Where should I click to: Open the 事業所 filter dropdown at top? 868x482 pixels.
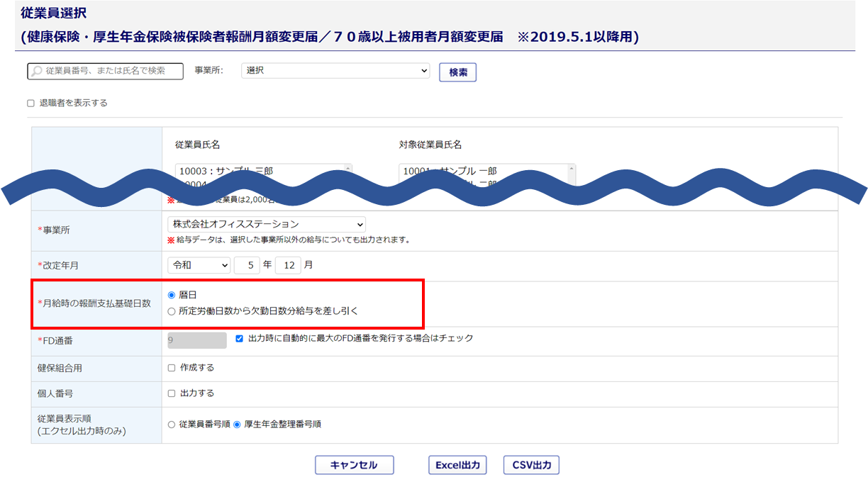tap(335, 71)
